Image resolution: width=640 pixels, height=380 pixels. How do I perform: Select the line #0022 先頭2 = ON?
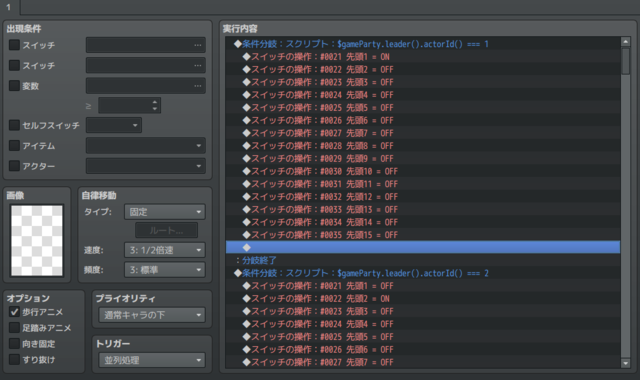click(x=423, y=298)
